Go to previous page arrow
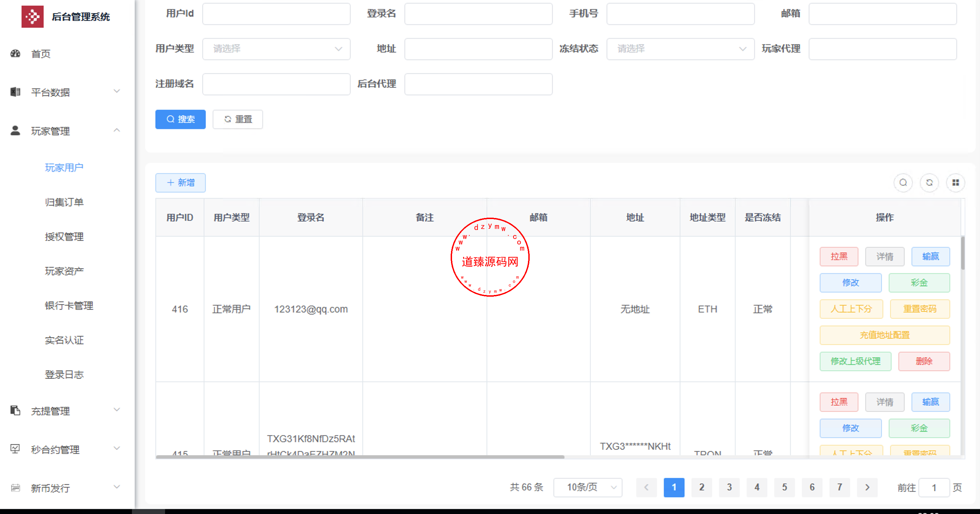The image size is (980, 514). point(646,487)
